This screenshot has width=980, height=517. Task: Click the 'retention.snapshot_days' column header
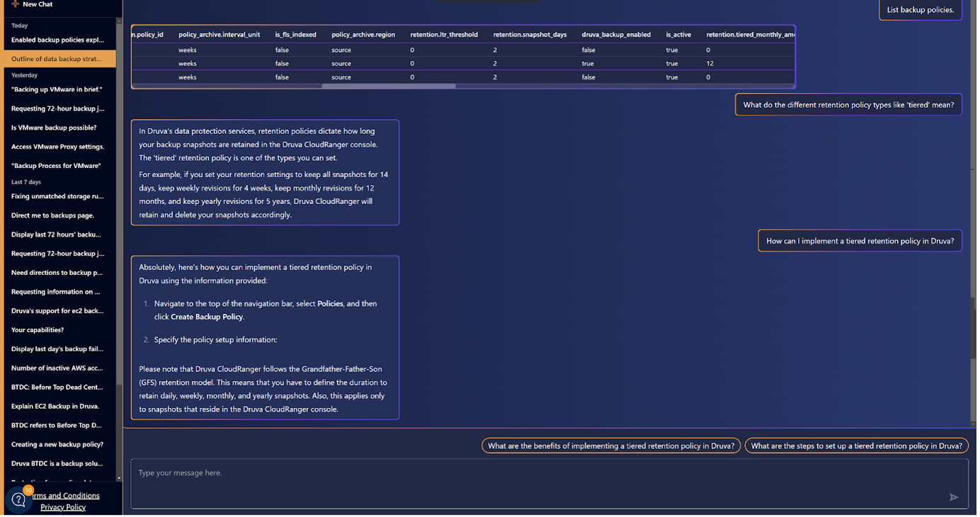coord(530,35)
